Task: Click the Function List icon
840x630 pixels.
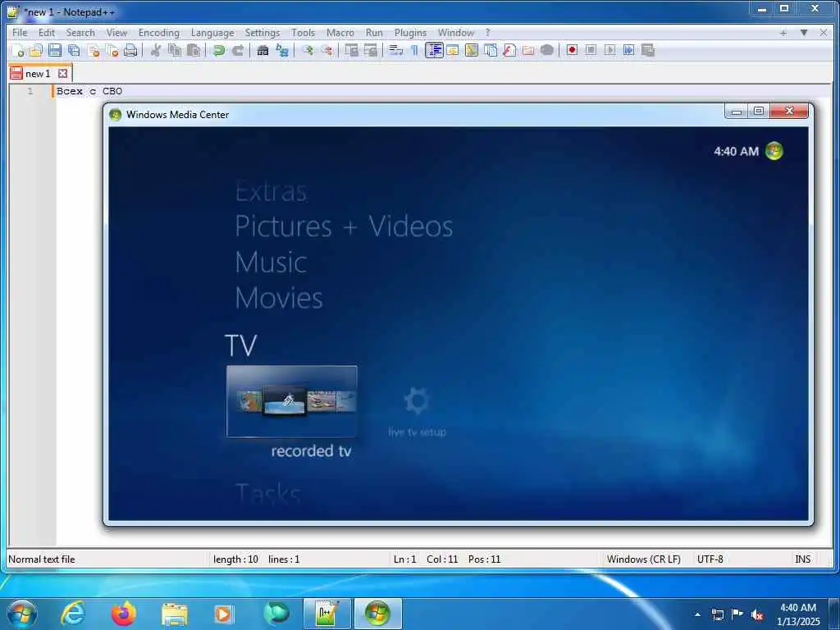Action: [x=509, y=50]
